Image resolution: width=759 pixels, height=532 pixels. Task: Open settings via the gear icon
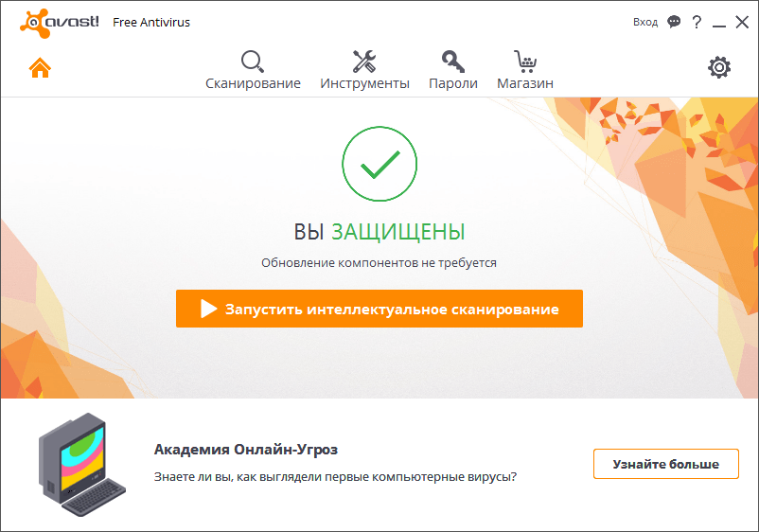tap(719, 67)
